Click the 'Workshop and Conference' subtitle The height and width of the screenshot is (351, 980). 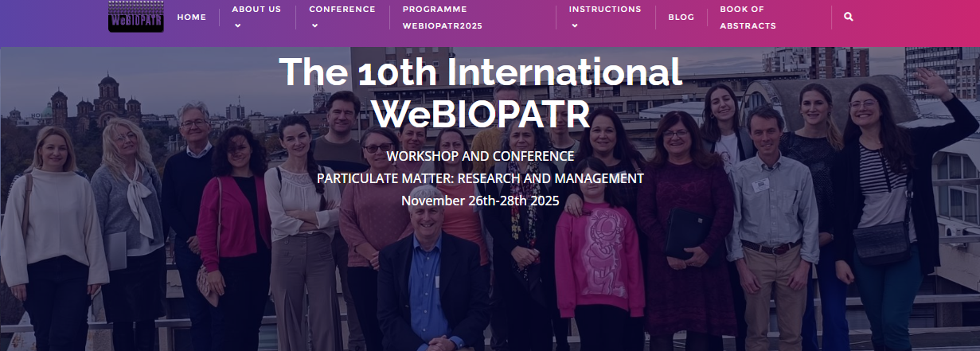480,156
